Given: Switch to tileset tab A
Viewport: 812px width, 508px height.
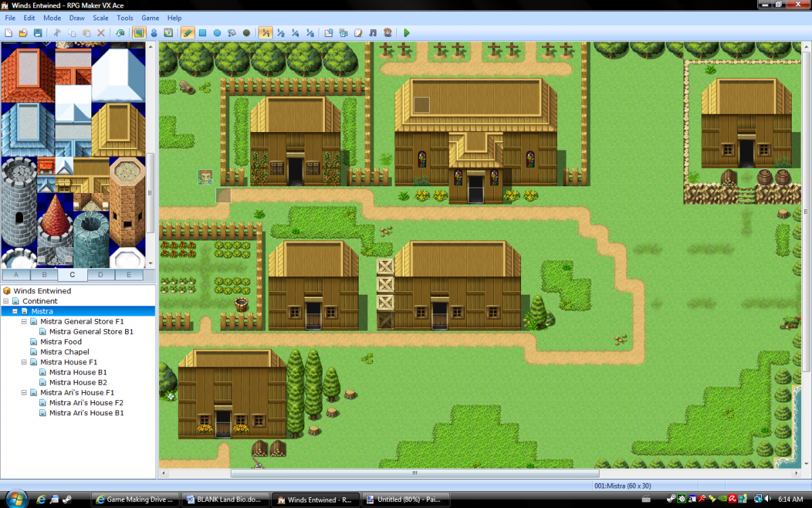Looking at the screenshot, I should pos(16,275).
